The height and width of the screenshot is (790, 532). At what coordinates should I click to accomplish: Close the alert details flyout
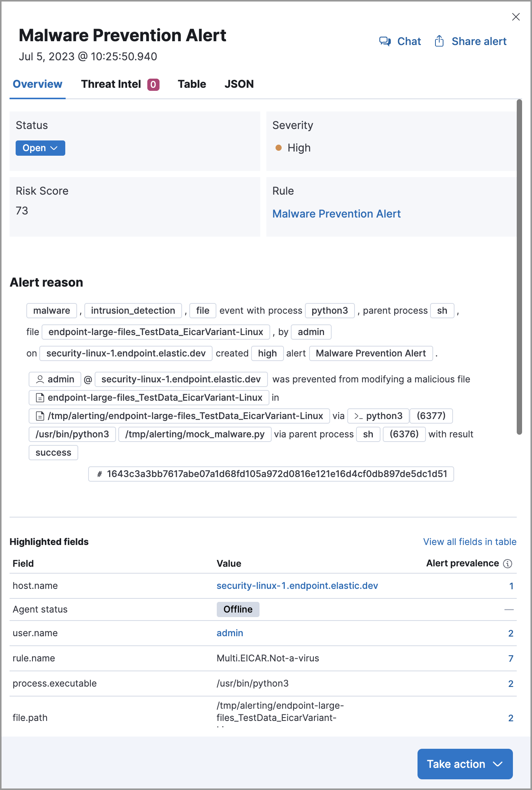(516, 17)
